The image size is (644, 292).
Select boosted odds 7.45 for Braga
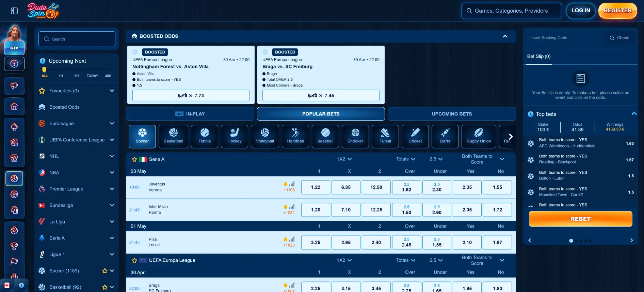(321, 95)
